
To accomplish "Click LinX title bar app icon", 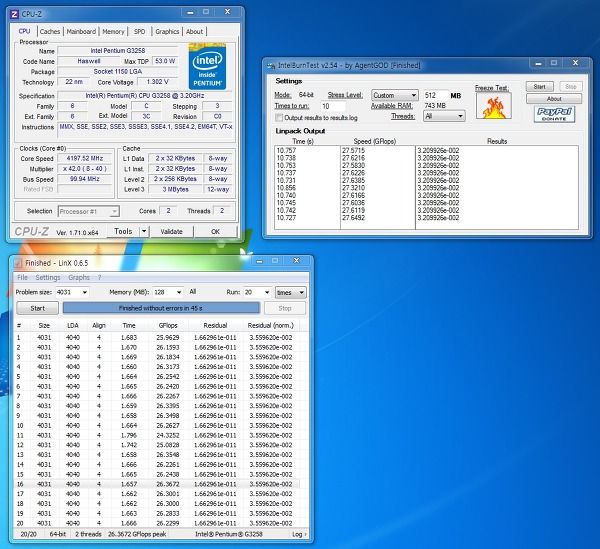I will (18, 263).
